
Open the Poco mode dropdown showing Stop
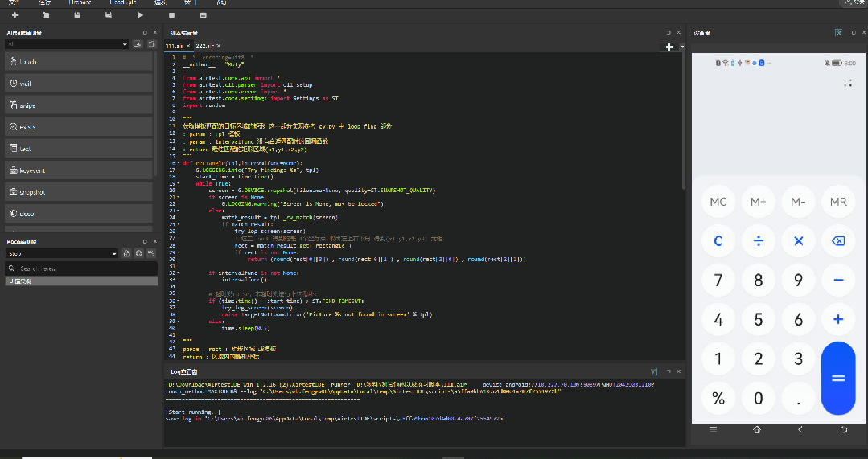pos(61,253)
